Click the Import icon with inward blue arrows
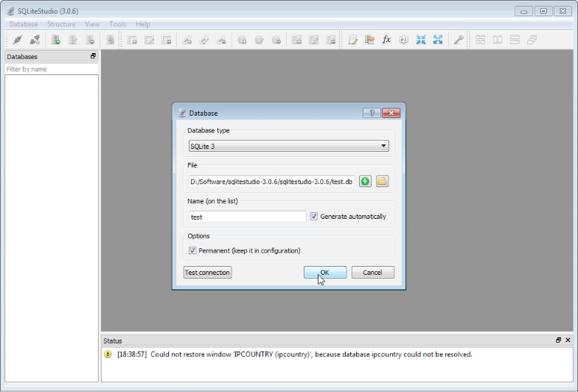Image resolution: width=578 pixels, height=392 pixels. coord(421,40)
